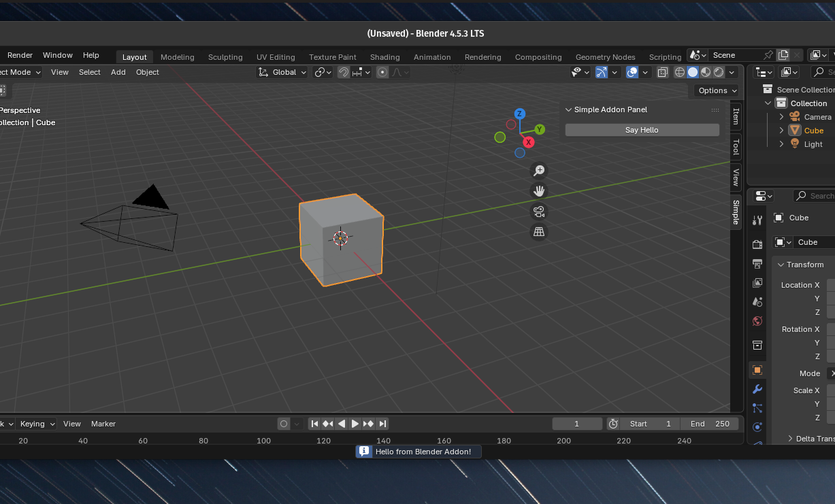
Task: Toggle X-ray view in viewport header
Action: 663,72
